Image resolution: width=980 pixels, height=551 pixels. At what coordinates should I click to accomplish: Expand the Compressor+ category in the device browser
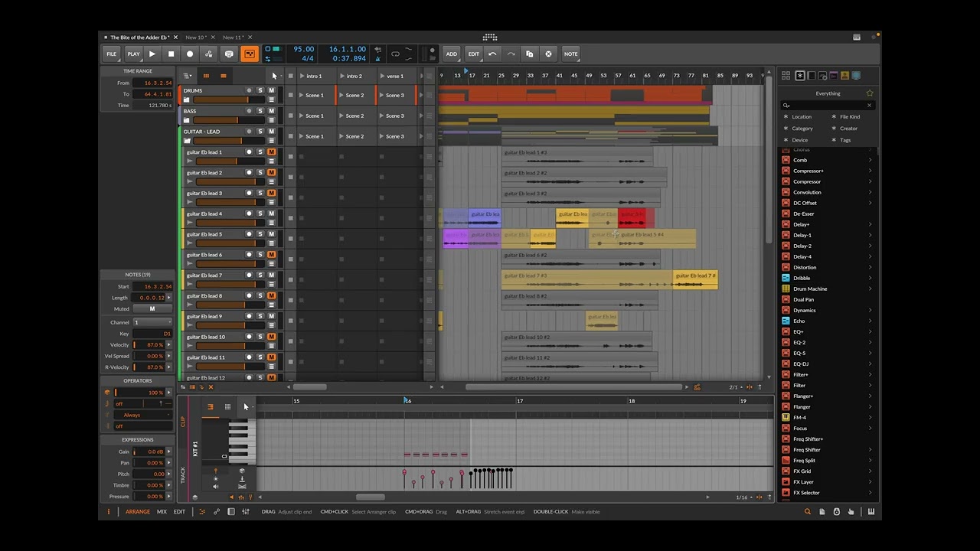(870, 171)
